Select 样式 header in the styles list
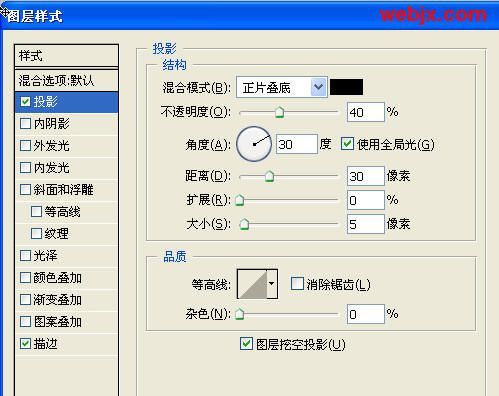The height and width of the screenshot is (396, 499). click(67, 56)
